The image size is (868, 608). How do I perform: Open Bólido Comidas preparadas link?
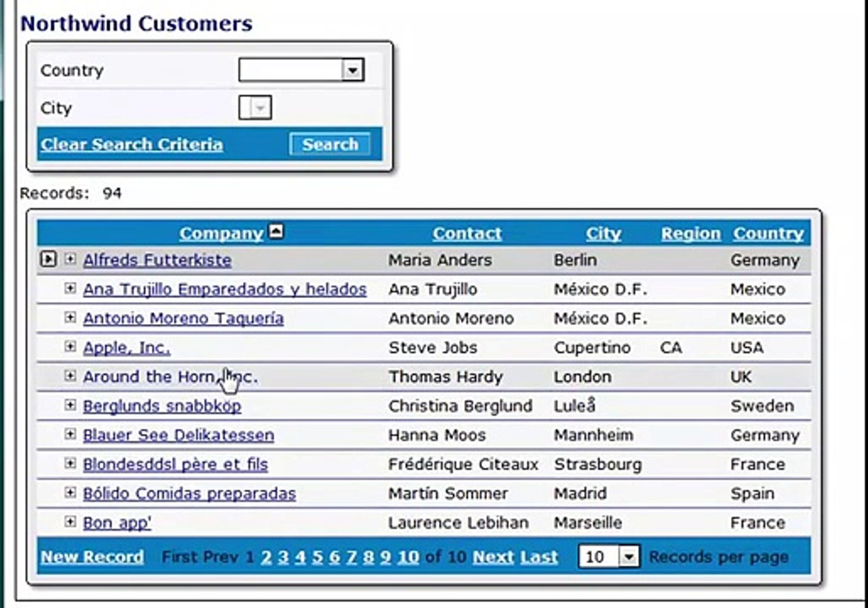point(189,493)
